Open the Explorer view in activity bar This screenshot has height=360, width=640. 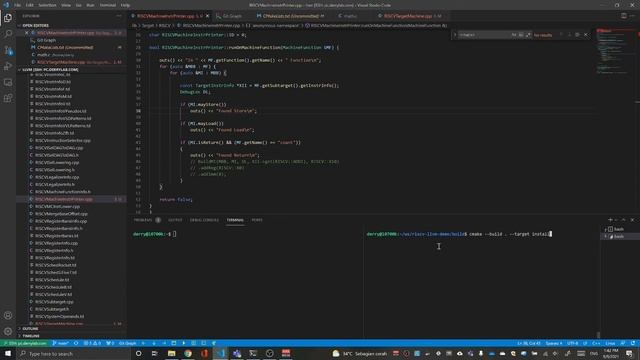pyautogui.click(x=8, y=18)
